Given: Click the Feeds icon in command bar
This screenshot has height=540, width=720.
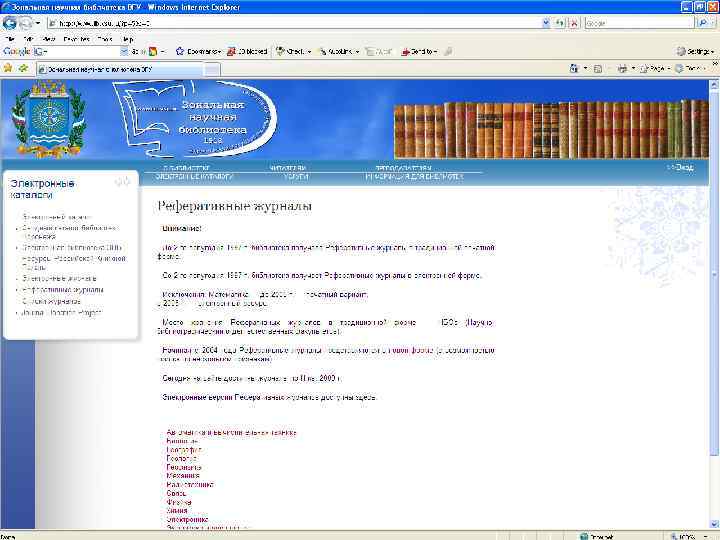Looking at the screenshot, I should (598, 69).
